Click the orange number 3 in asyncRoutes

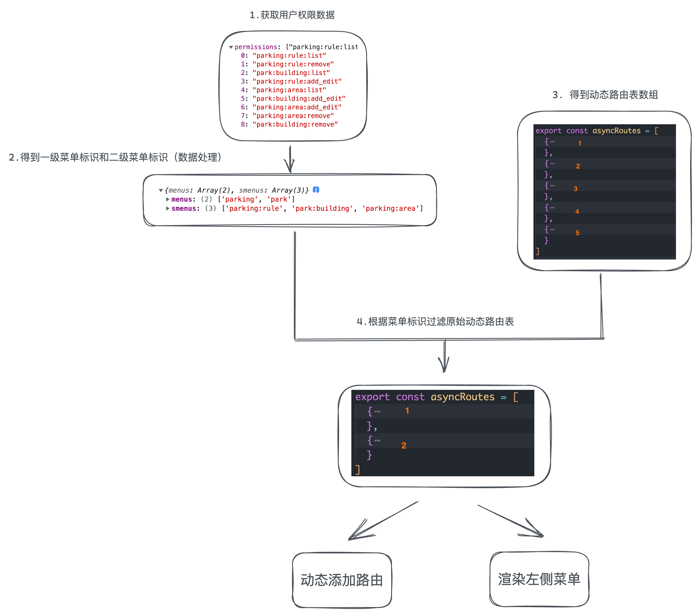[575, 189]
